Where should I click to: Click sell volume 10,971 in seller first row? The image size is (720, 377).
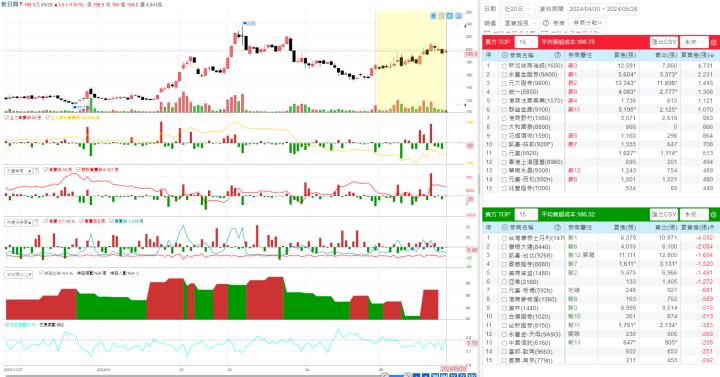pos(667,238)
